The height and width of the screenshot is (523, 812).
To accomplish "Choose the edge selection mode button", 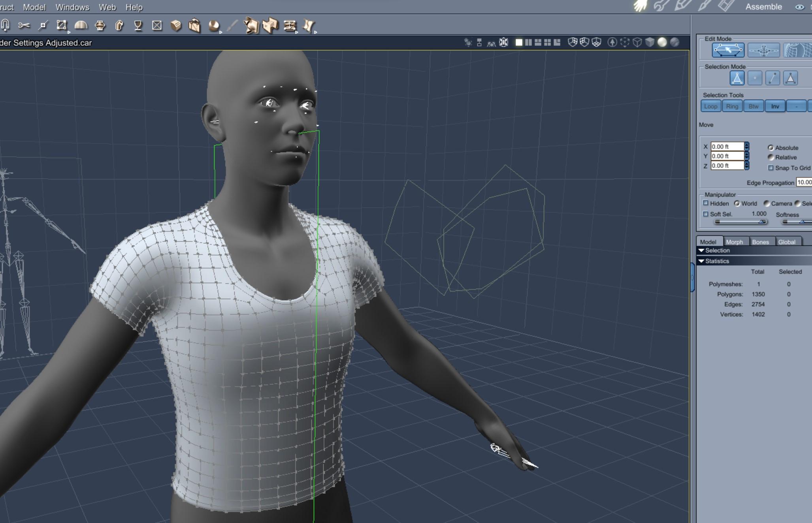I will tap(772, 78).
